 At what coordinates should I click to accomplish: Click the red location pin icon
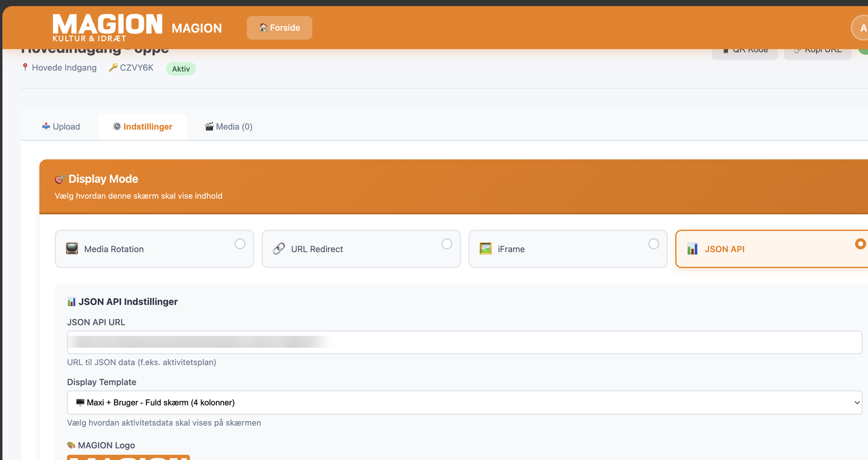[25, 67]
